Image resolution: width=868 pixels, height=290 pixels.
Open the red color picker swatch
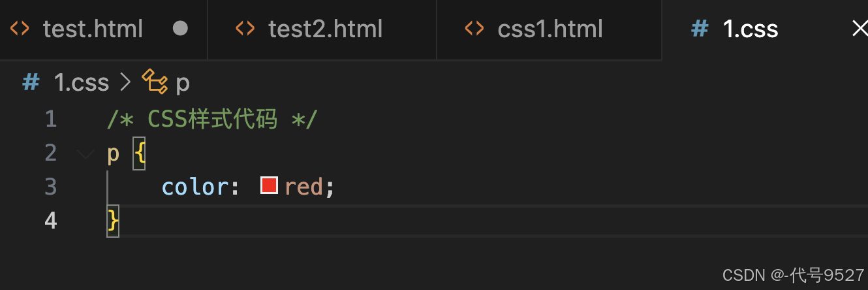[270, 185]
